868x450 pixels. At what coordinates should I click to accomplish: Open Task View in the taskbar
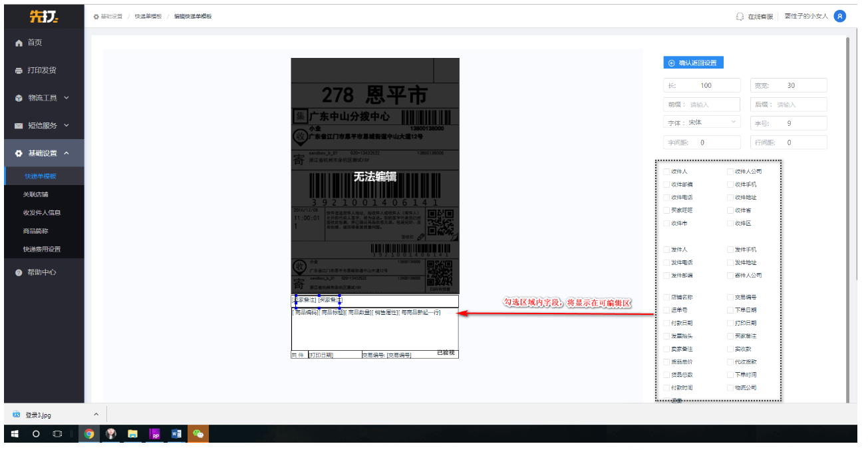pyautogui.click(x=57, y=433)
